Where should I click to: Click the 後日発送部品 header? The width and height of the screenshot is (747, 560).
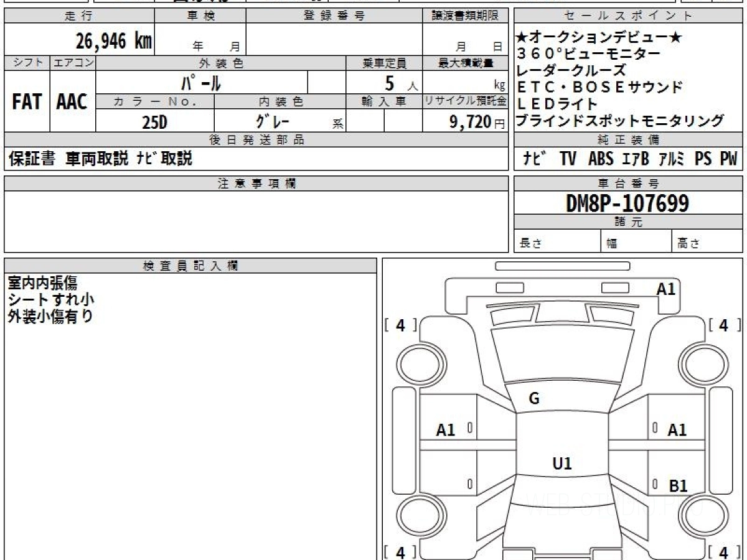click(256, 139)
